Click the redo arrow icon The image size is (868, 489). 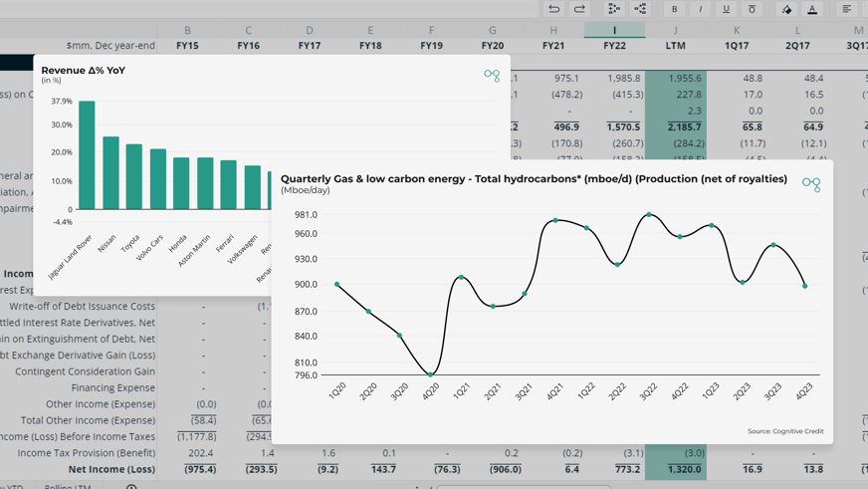pos(579,8)
